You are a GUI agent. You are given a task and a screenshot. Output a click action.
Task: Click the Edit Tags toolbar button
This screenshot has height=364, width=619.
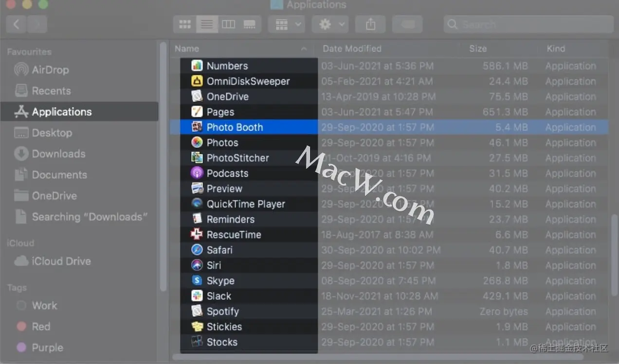pos(407,24)
